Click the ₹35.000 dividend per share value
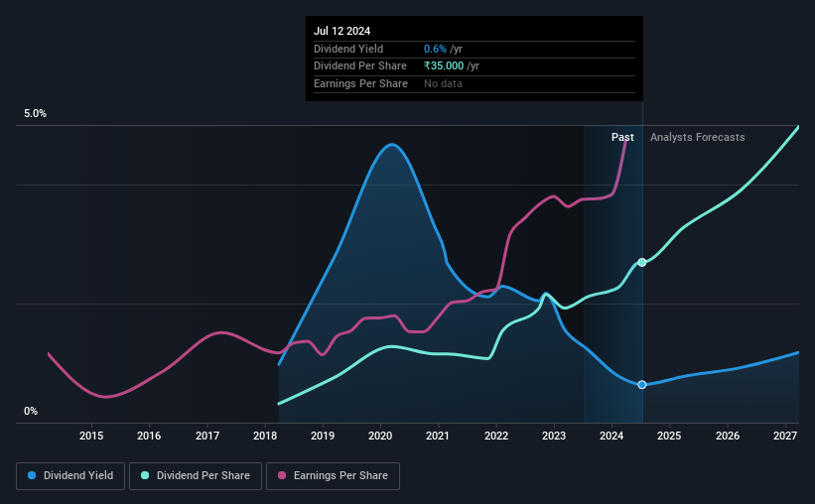Screen dimensions: 815x504 coord(444,66)
